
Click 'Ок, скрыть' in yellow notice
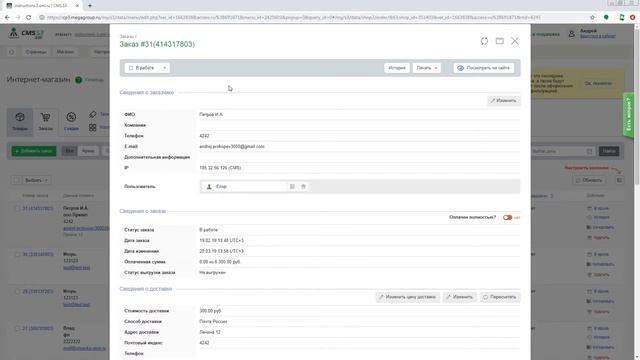click(x=598, y=83)
